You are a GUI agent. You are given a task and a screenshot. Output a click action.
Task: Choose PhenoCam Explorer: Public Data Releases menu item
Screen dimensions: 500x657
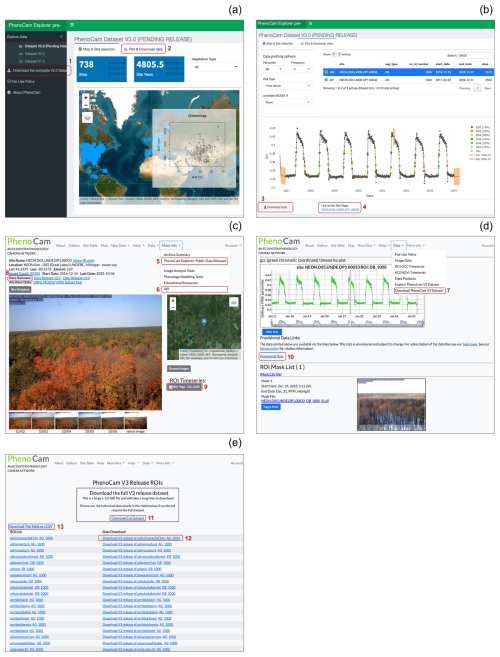[x=195, y=261]
